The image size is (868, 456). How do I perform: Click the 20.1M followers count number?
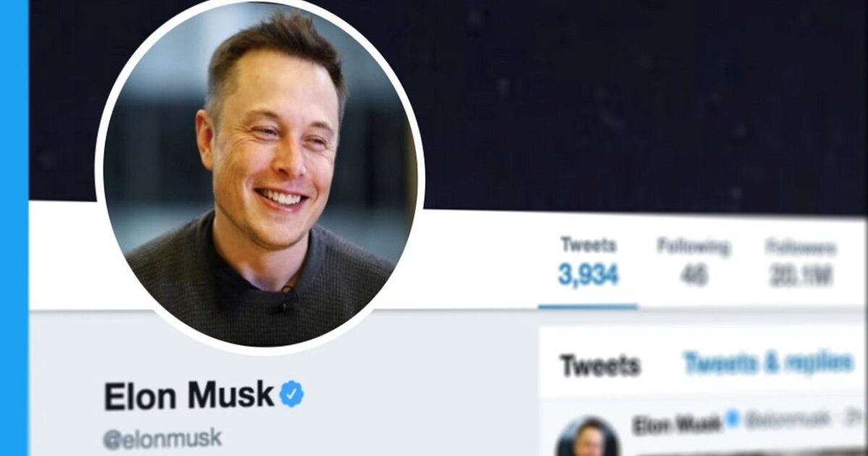(801, 276)
